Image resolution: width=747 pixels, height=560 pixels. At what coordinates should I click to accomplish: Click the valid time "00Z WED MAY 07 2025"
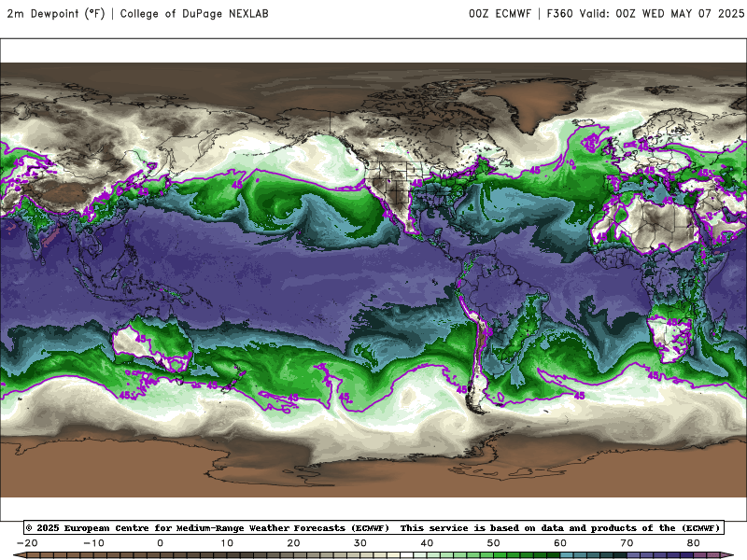click(680, 13)
